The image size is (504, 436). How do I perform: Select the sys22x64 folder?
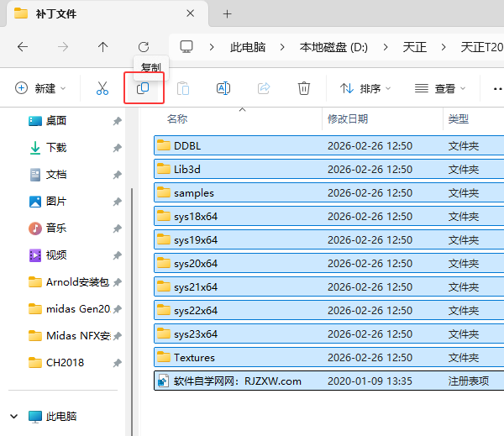pyautogui.click(x=328, y=310)
